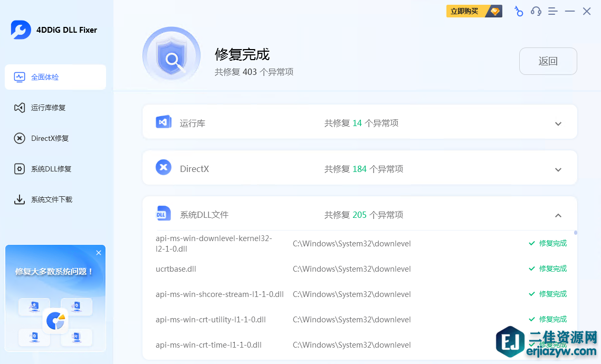Minimize the DLL Fixer window
The image size is (601, 364).
pos(570,12)
